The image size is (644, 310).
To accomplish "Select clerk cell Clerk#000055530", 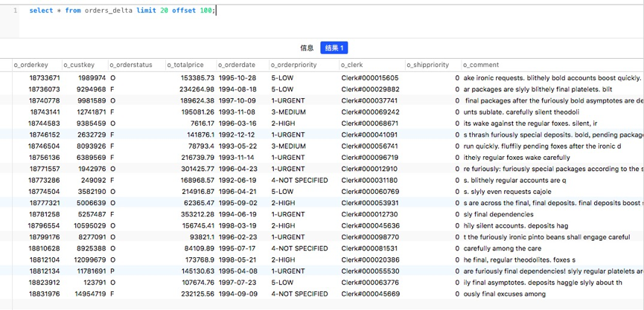I will [x=369, y=271].
